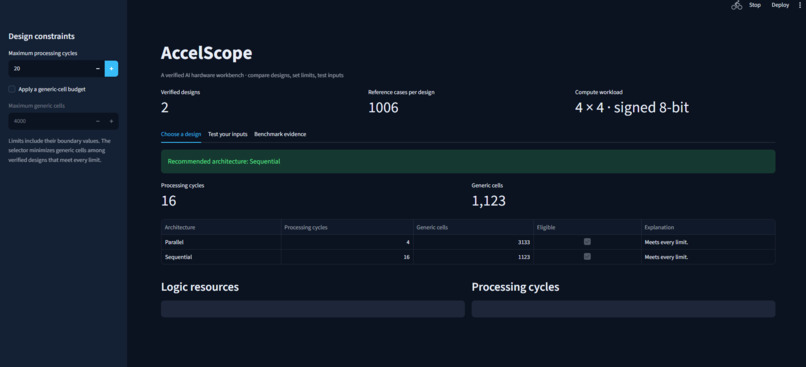Click the Recommended architecture: Sequential banner
Viewport: 806px width, 367px height.
468,161
